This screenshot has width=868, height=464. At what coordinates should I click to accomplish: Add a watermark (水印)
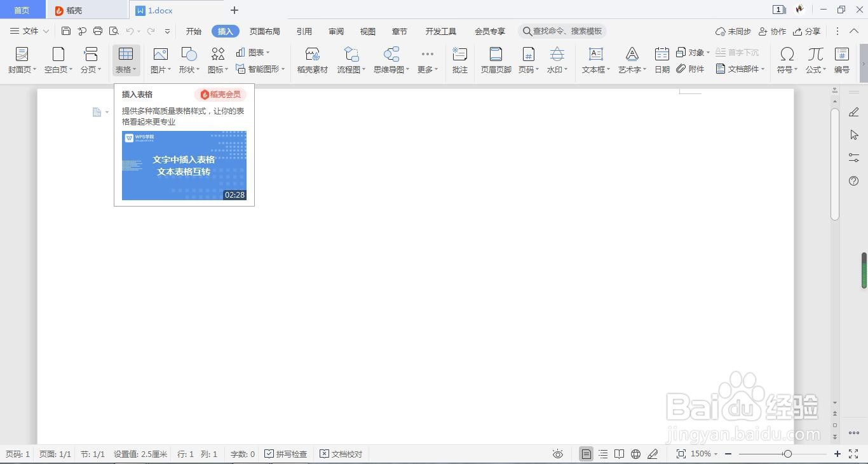(x=557, y=60)
